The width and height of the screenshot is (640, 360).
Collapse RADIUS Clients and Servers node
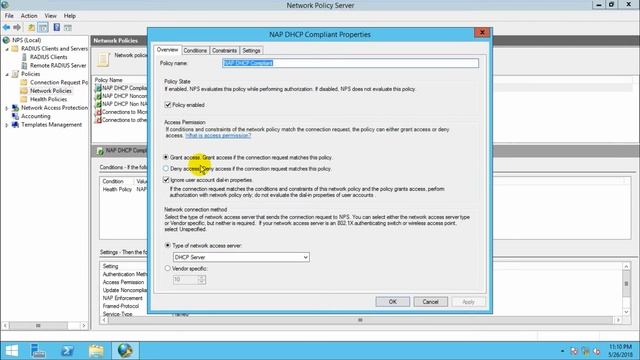pos(7,49)
